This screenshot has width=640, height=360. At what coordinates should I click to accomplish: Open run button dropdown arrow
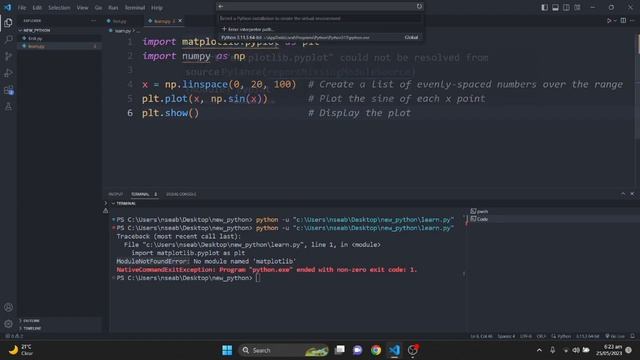click(615, 20)
